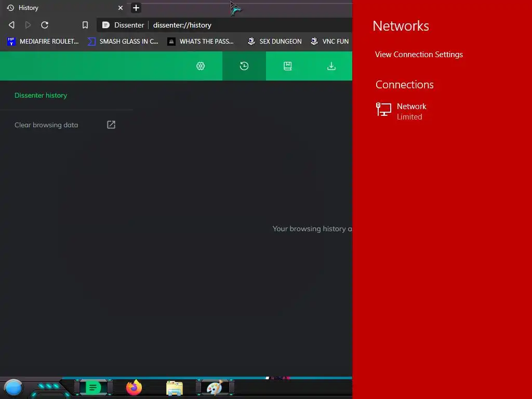Open Paint from the taskbar
This screenshot has height=399, width=532.
coord(215,388)
